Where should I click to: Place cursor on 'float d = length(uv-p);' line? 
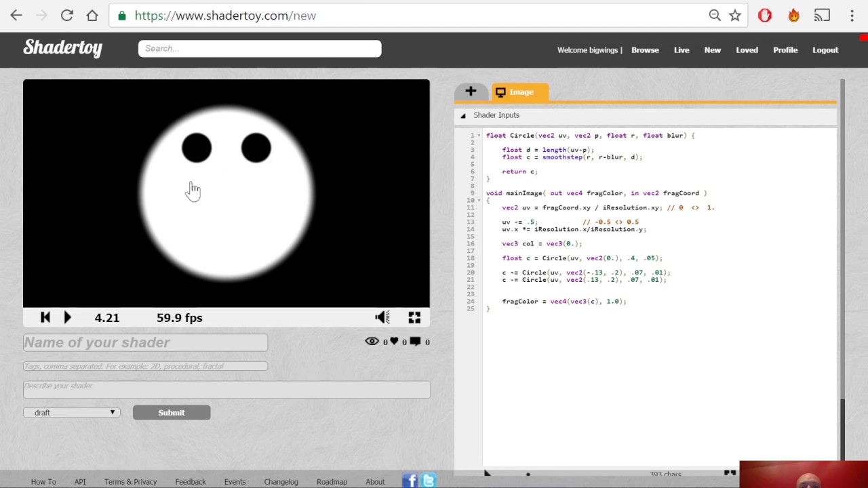(x=548, y=150)
